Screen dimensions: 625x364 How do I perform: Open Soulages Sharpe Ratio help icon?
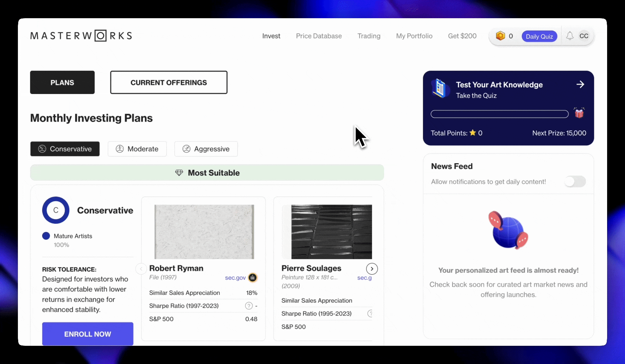(370, 313)
